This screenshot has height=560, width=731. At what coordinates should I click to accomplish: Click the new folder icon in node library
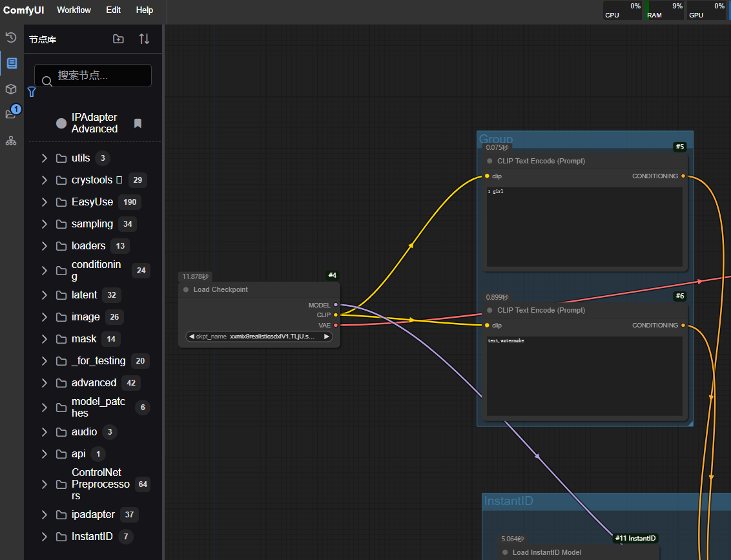point(118,39)
